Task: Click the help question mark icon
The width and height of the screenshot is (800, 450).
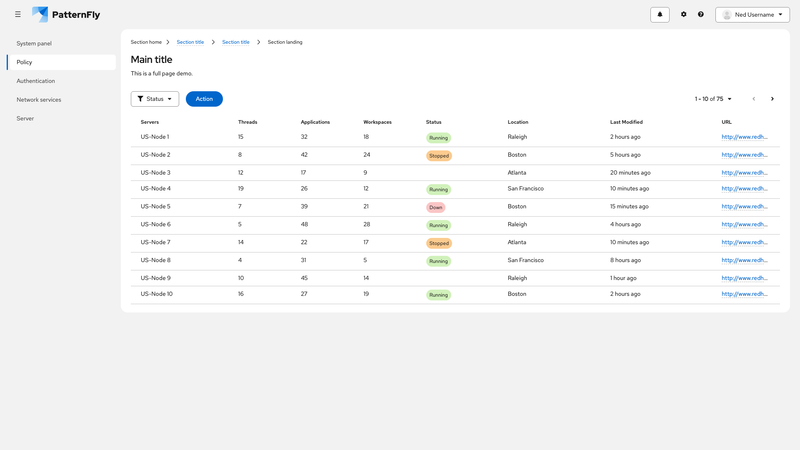Action: (701, 15)
